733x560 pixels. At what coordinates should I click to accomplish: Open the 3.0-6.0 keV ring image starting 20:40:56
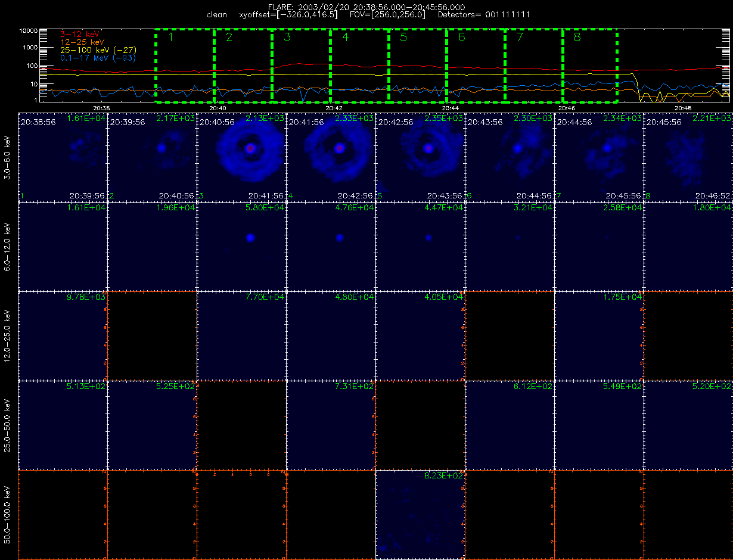241,157
